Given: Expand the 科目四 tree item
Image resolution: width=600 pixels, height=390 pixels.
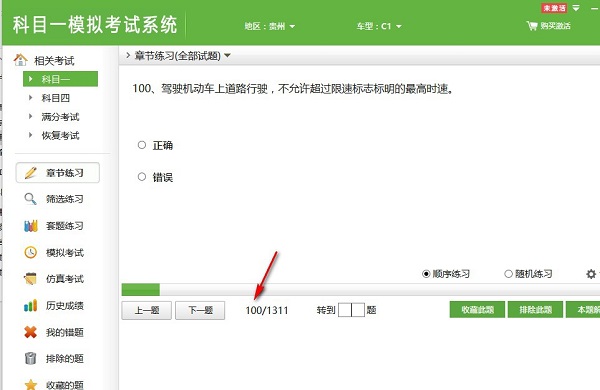Looking at the screenshot, I should 31,98.
